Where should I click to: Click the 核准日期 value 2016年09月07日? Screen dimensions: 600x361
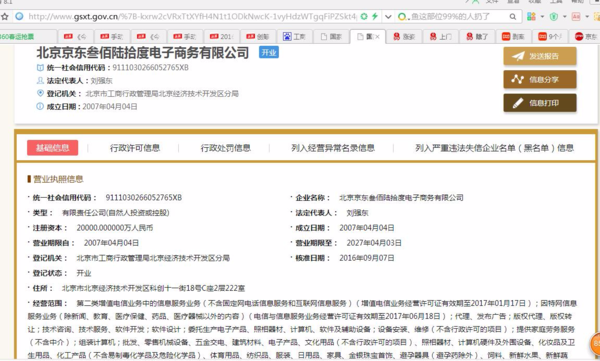pyautogui.click(x=367, y=258)
